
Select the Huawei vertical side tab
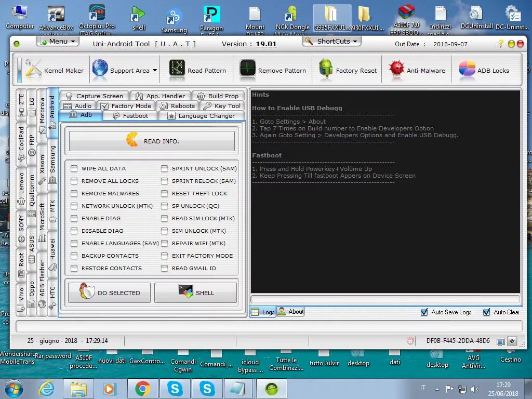tap(52, 254)
